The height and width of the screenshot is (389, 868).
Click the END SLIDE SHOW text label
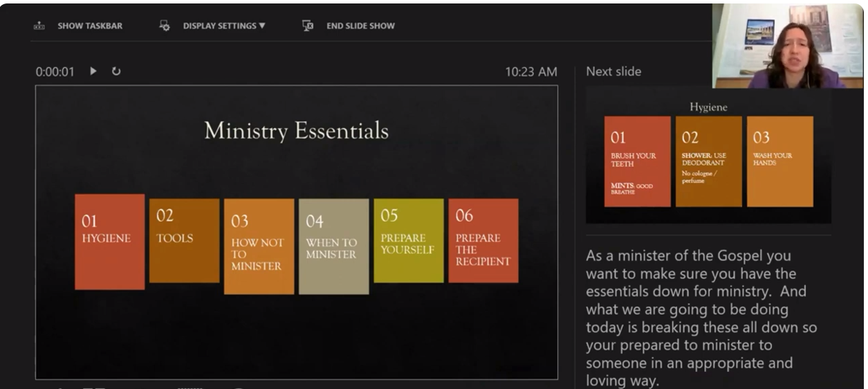[360, 26]
